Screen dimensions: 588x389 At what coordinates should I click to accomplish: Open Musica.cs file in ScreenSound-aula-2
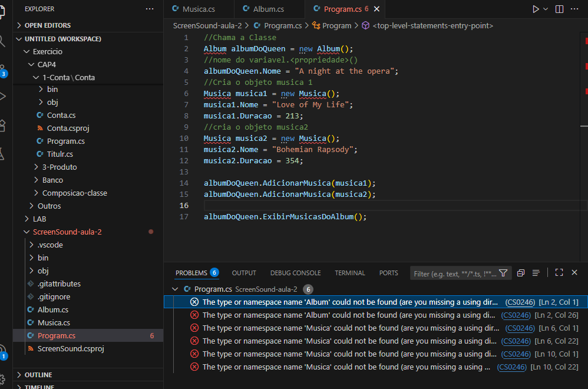click(54, 322)
